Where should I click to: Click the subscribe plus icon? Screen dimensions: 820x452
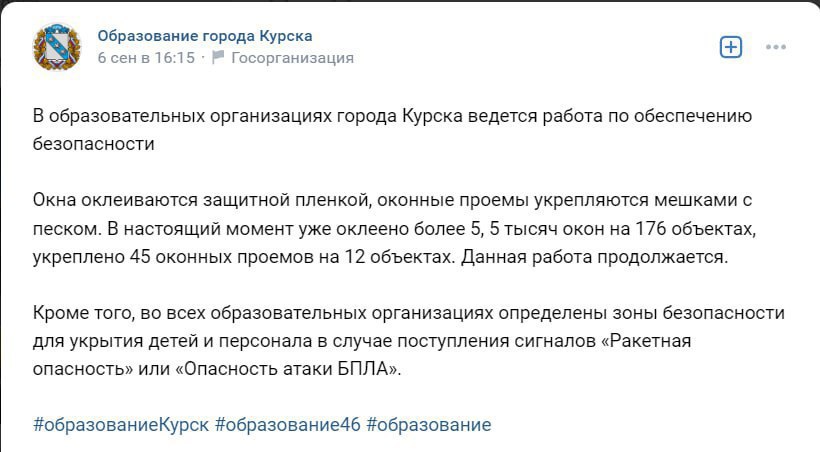point(731,47)
